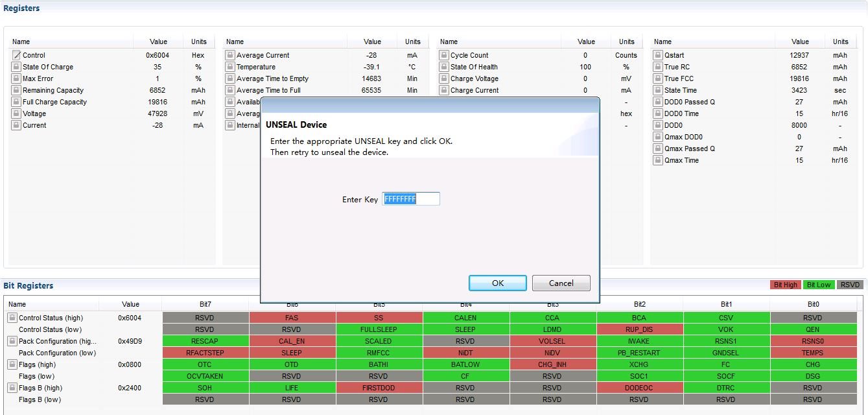Click lock icon next to Flags B (high)
The width and height of the screenshot is (868, 415).
pyautogui.click(x=12, y=388)
